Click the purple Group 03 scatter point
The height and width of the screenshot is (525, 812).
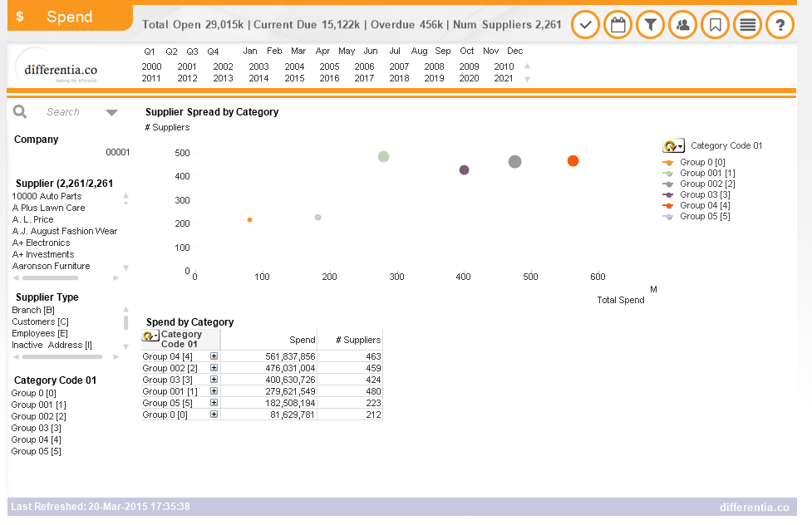[x=464, y=169]
